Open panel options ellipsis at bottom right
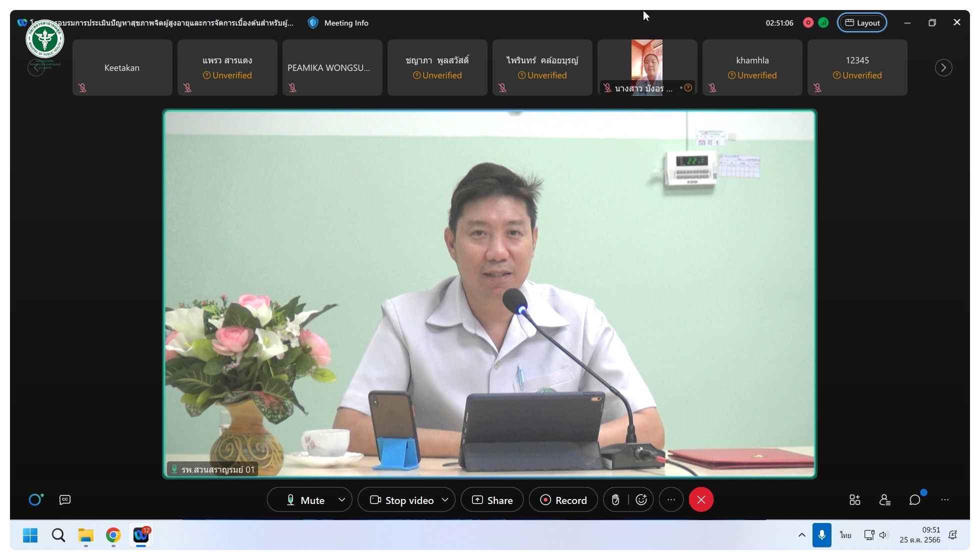980x560 pixels. pyautogui.click(x=945, y=499)
